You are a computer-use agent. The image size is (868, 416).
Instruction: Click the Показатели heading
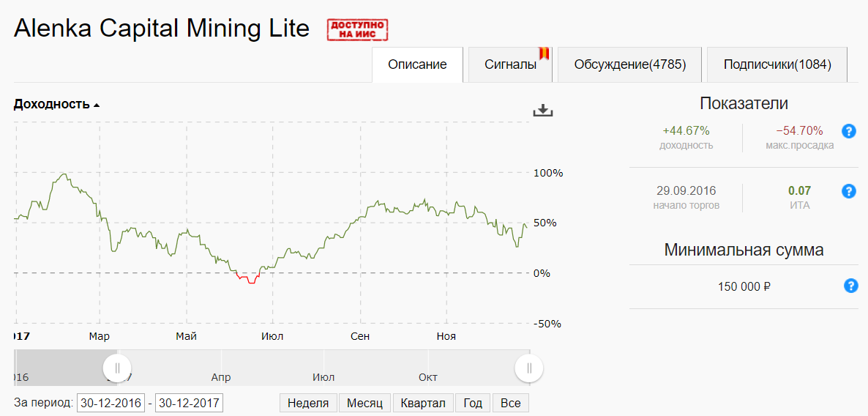744,103
